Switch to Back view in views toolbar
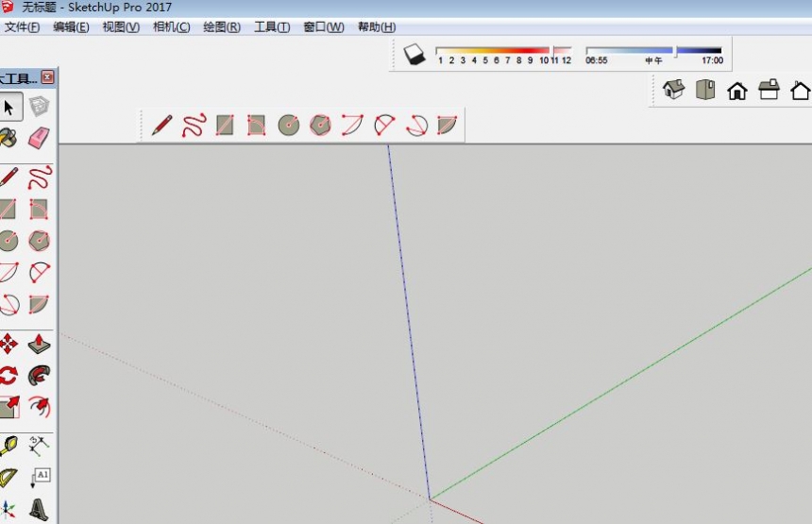 pos(800,91)
